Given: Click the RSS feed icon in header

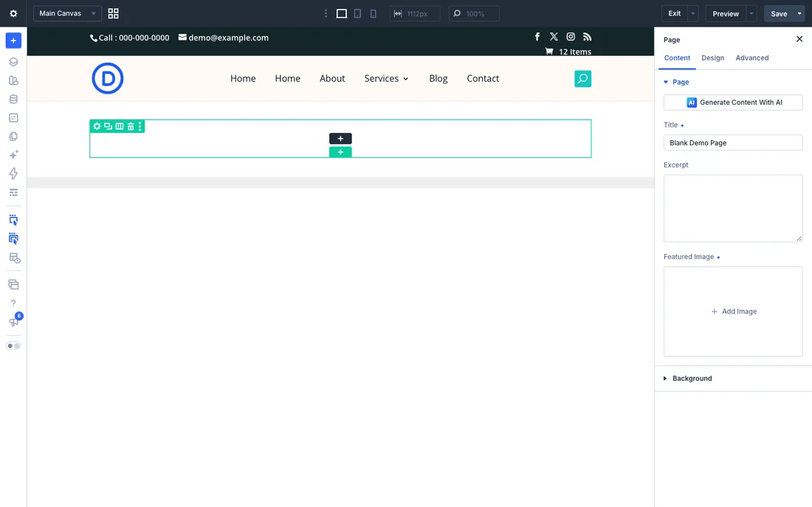Looking at the screenshot, I should coord(587,37).
